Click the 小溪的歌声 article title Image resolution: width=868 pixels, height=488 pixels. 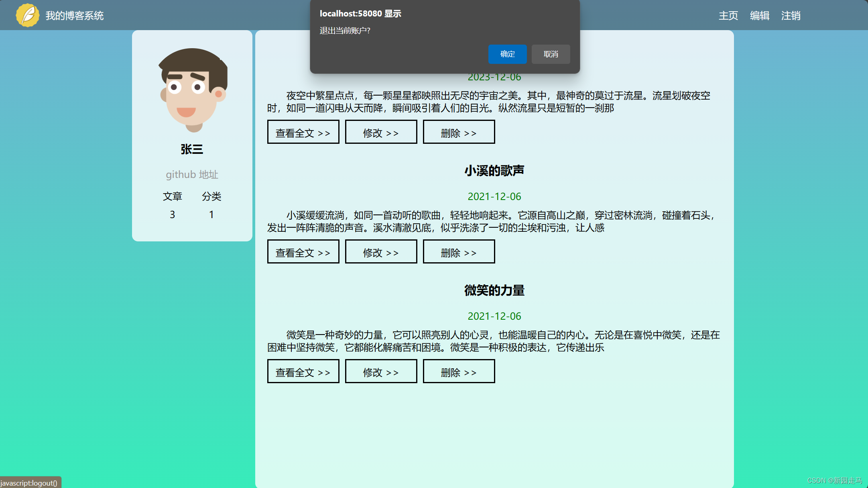click(x=494, y=171)
